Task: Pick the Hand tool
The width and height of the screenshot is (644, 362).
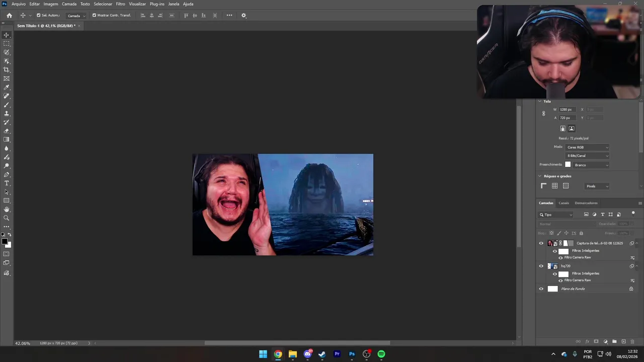Action: [7, 209]
